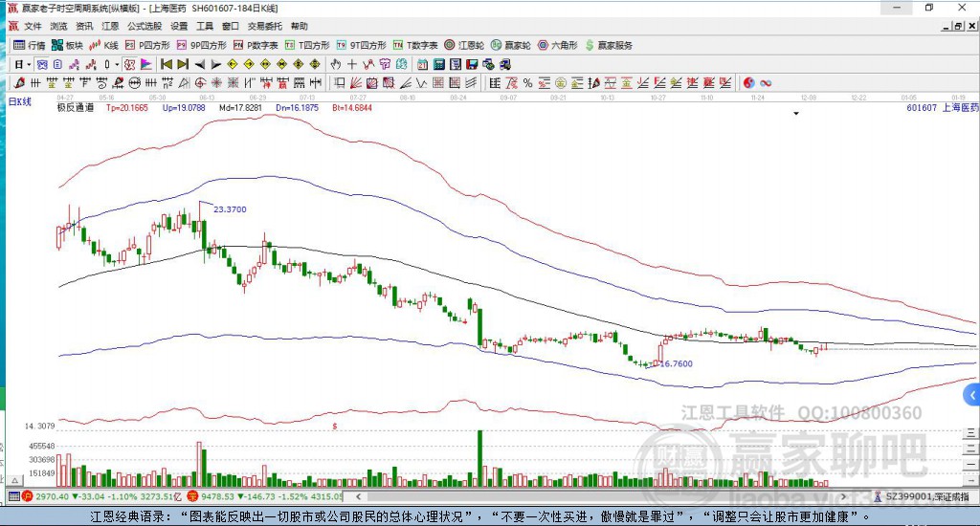Expand the blue side panel chevron on right edge
The height and width of the screenshot is (526, 980).
click(972, 395)
